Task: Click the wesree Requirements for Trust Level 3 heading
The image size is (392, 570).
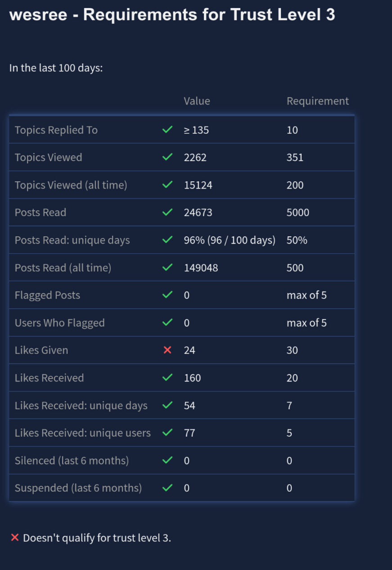Action: (172, 15)
